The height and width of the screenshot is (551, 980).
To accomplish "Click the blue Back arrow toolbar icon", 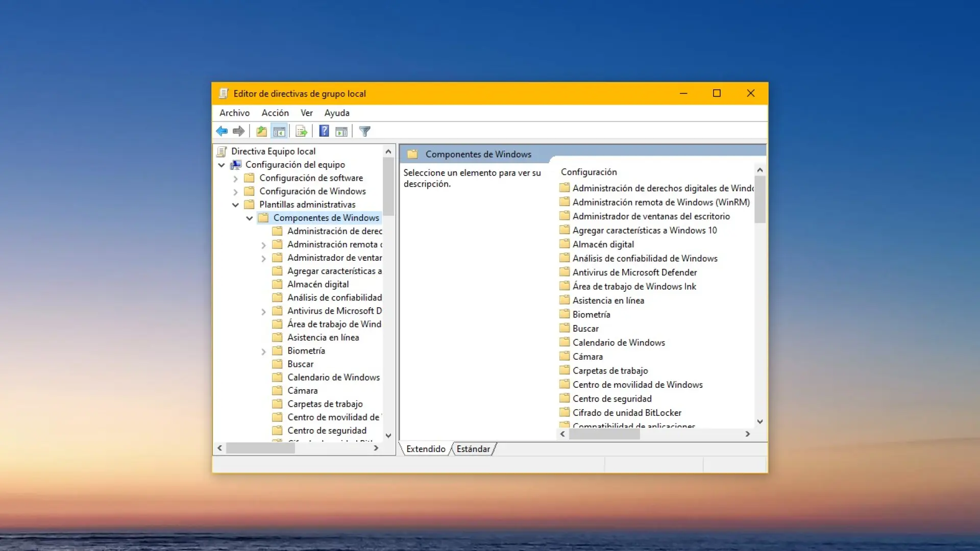I will tap(222, 131).
